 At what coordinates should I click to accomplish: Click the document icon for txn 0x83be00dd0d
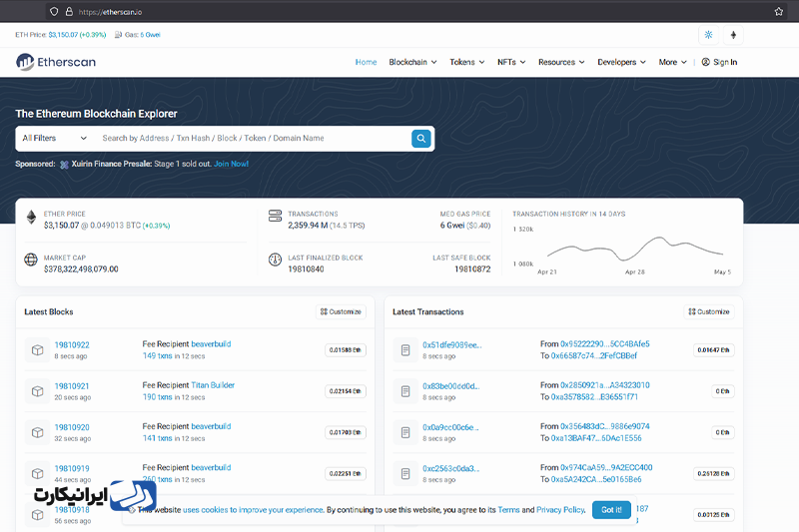point(405,391)
